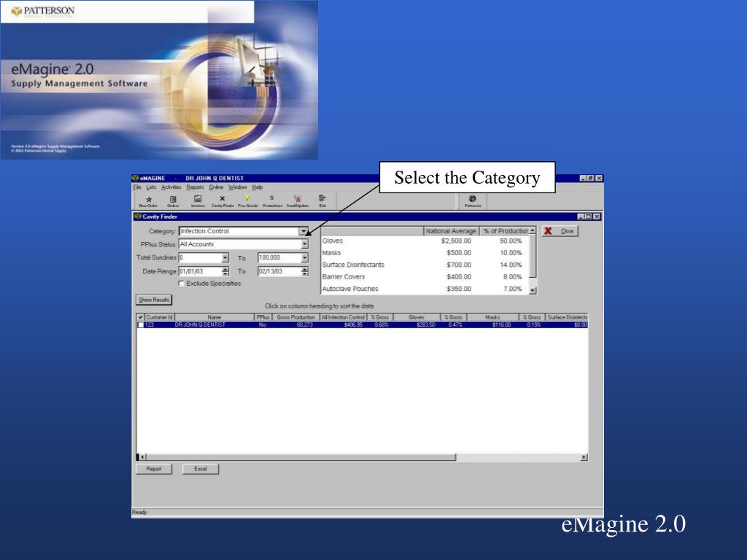The width and height of the screenshot is (747, 560).
Task: Sort by the Name column header
Action: point(214,317)
